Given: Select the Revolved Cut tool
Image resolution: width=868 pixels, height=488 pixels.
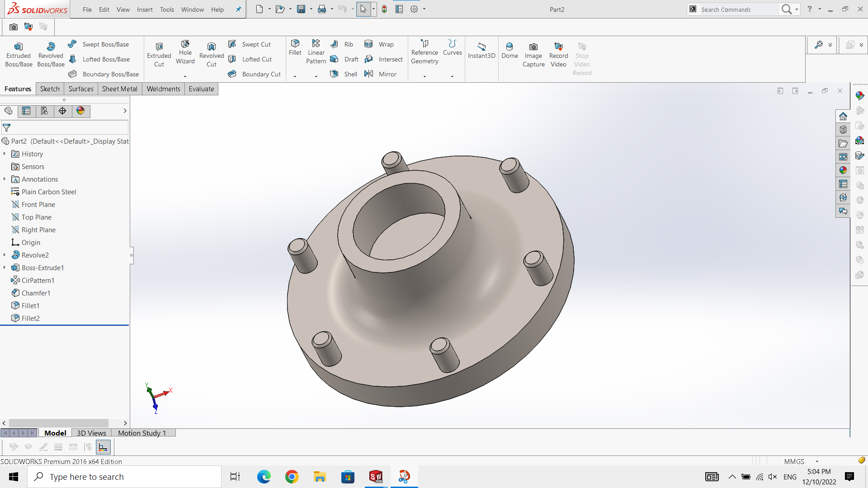Looking at the screenshot, I should tap(212, 55).
